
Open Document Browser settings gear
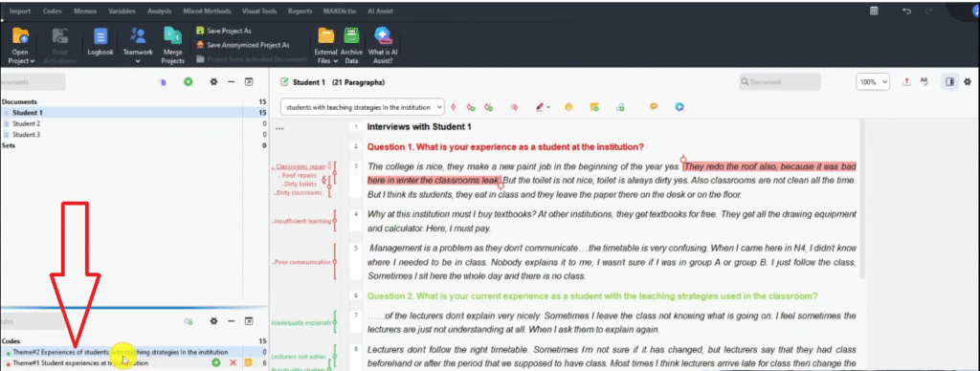click(x=968, y=82)
